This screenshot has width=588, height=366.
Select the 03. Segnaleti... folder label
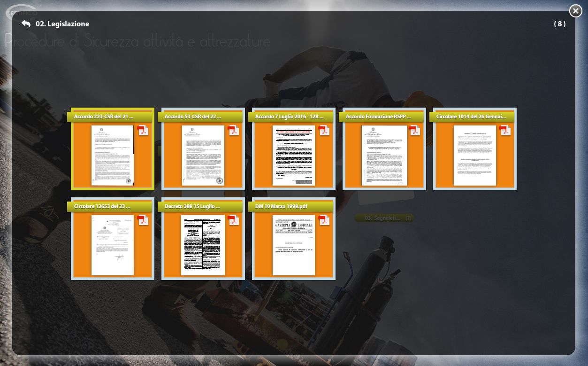pyautogui.click(x=384, y=218)
